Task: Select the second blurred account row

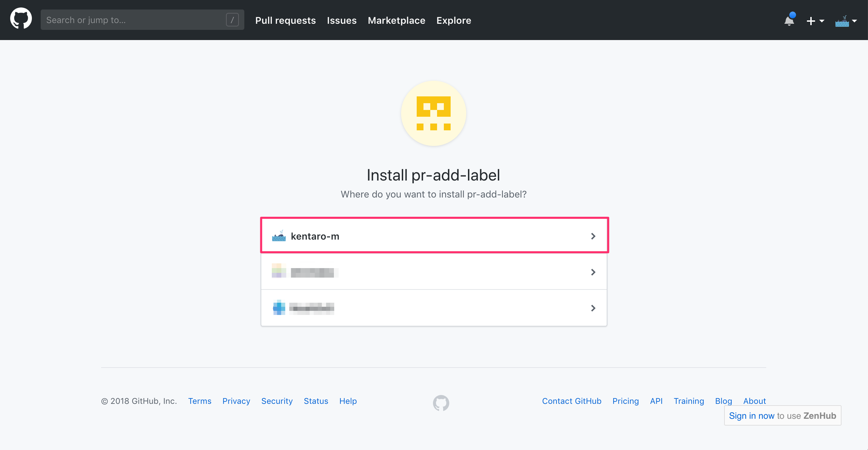Action: pos(434,272)
